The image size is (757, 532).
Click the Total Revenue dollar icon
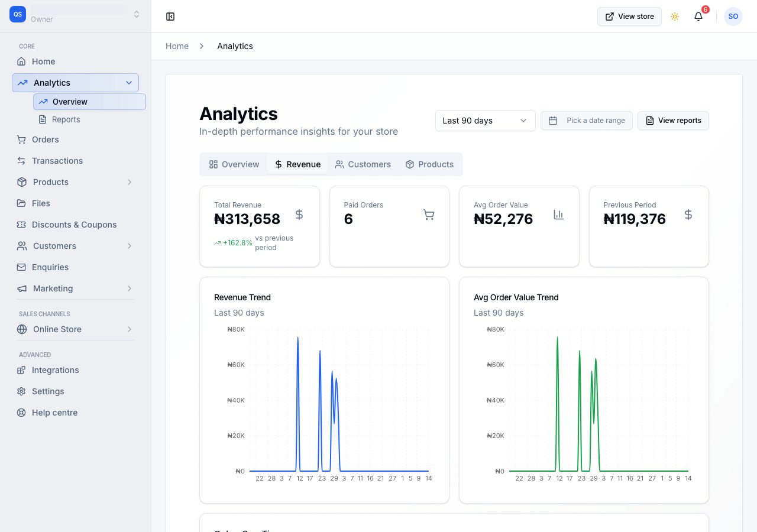(x=299, y=215)
